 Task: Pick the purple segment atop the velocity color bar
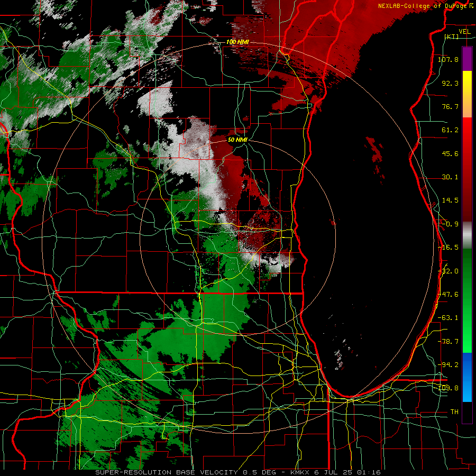click(467, 59)
